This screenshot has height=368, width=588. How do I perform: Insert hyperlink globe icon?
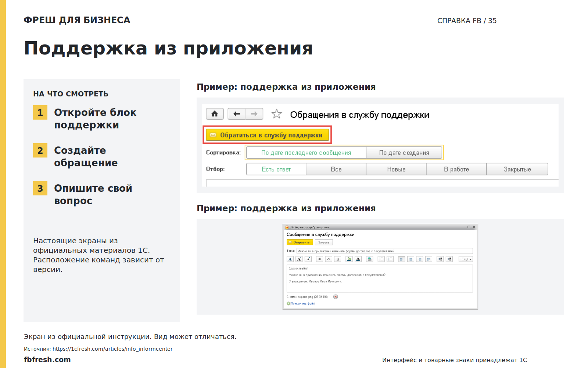tap(370, 259)
